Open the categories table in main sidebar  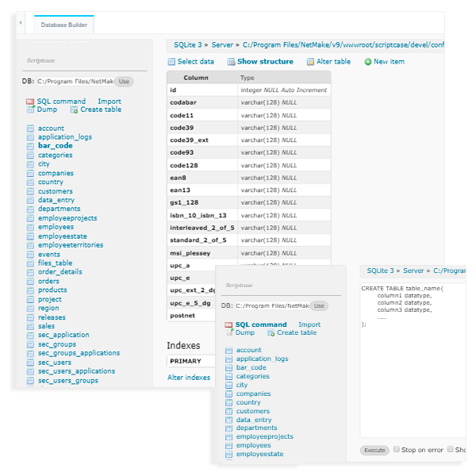tap(56, 155)
